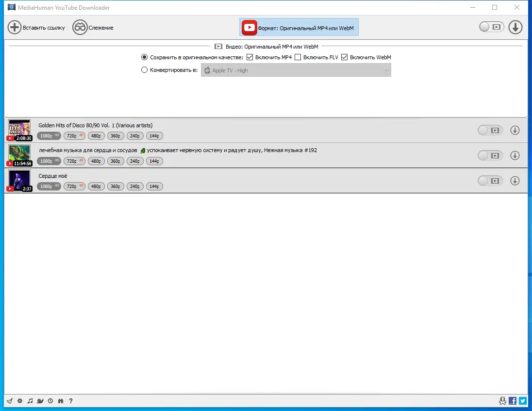Select 240p quality for Golden Hits of Disco

click(x=134, y=136)
